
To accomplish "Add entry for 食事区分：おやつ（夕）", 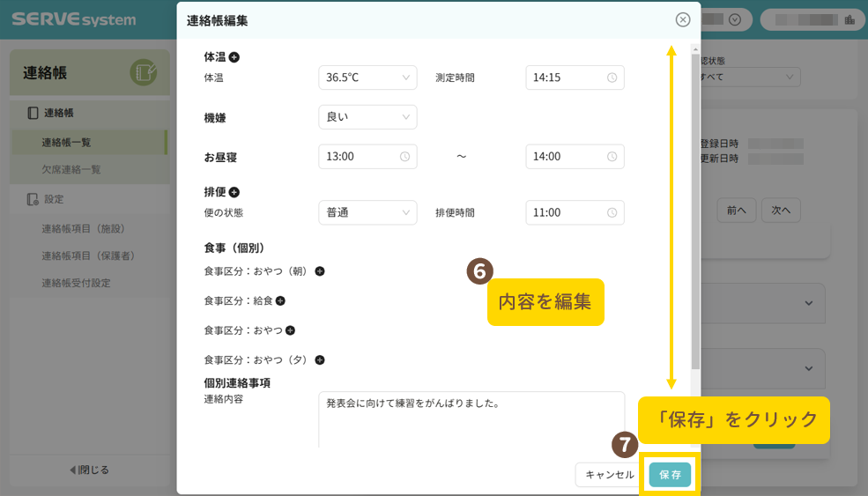I will [x=320, y=359].
